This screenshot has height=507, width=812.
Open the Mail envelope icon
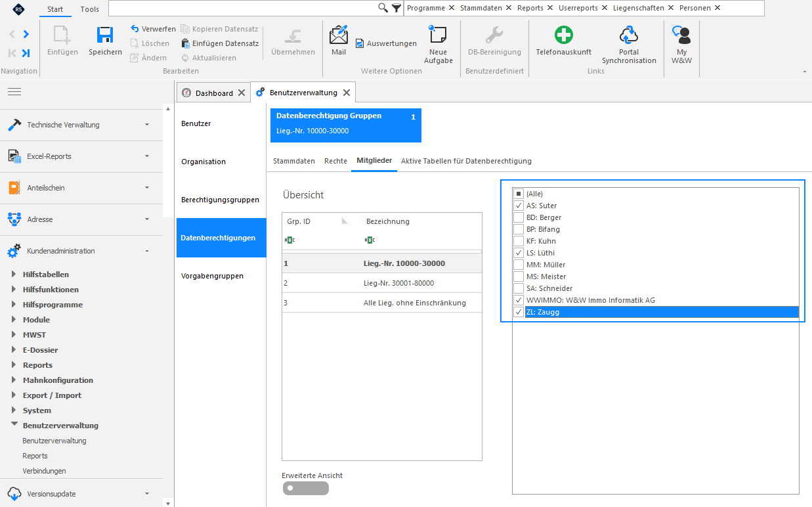tap(339, 34)
